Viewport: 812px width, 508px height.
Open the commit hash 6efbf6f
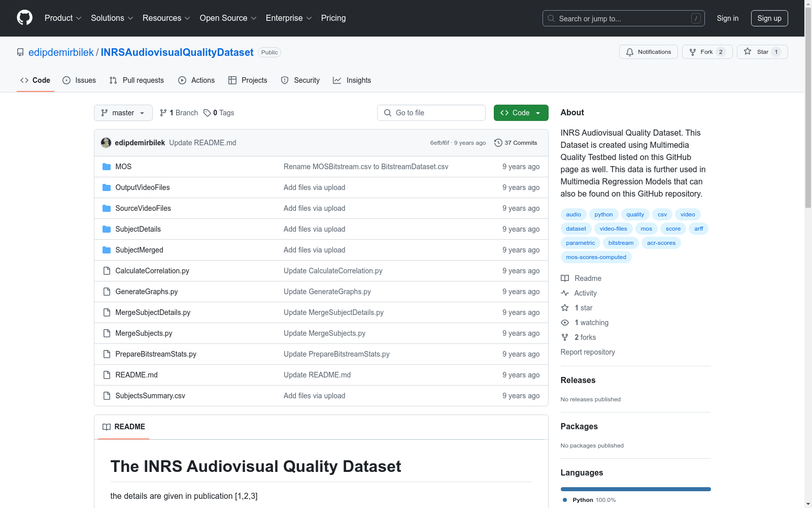(x=439, y=143)
